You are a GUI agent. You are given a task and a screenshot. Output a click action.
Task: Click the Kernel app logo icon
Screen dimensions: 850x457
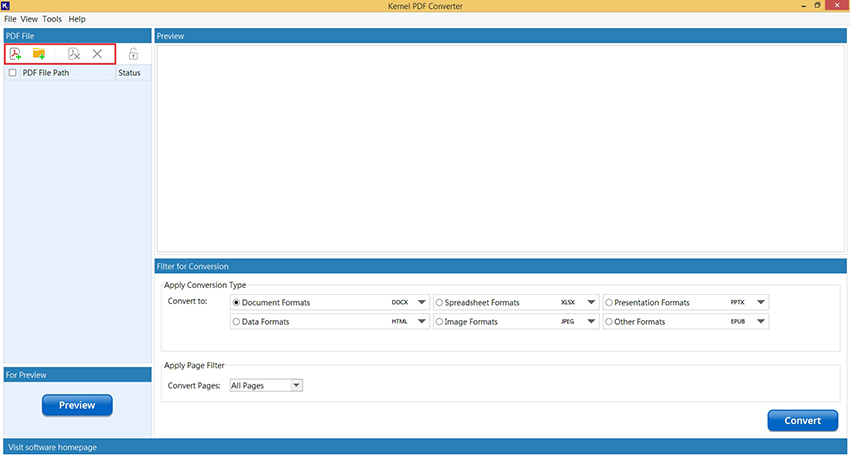point(5,5)
